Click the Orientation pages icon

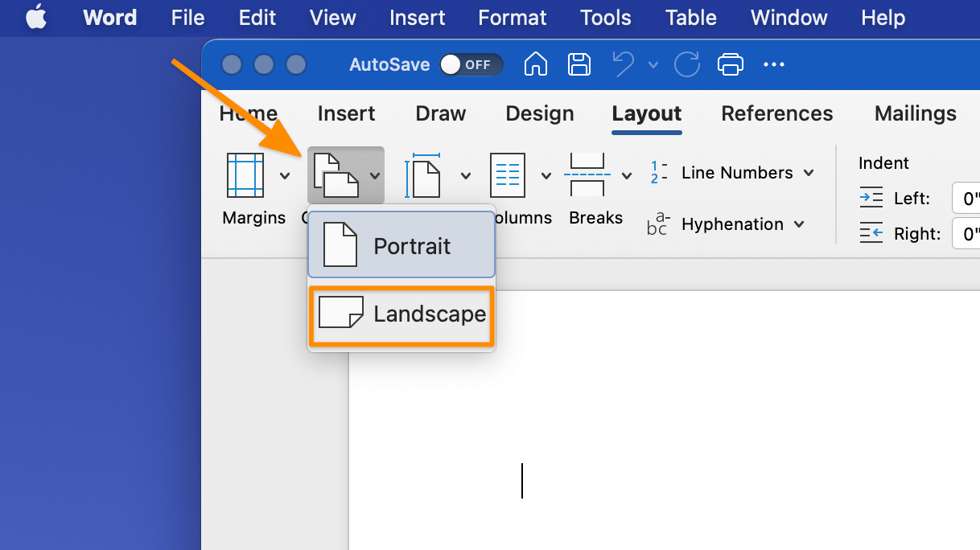click(335, 175)
